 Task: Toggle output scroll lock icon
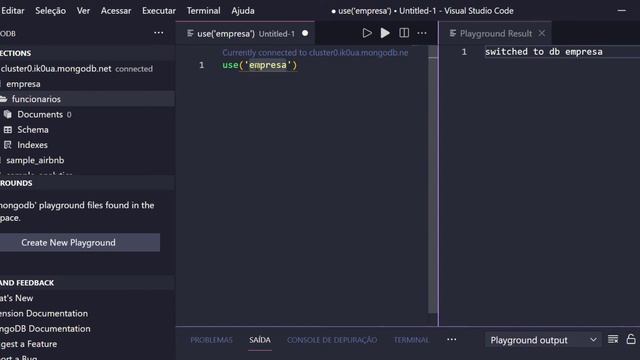[x=631, y=339]
